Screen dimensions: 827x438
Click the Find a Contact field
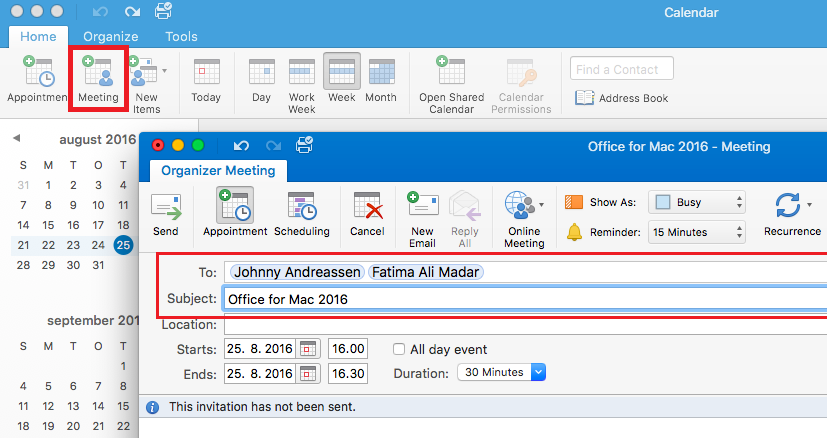click(621, 69)
